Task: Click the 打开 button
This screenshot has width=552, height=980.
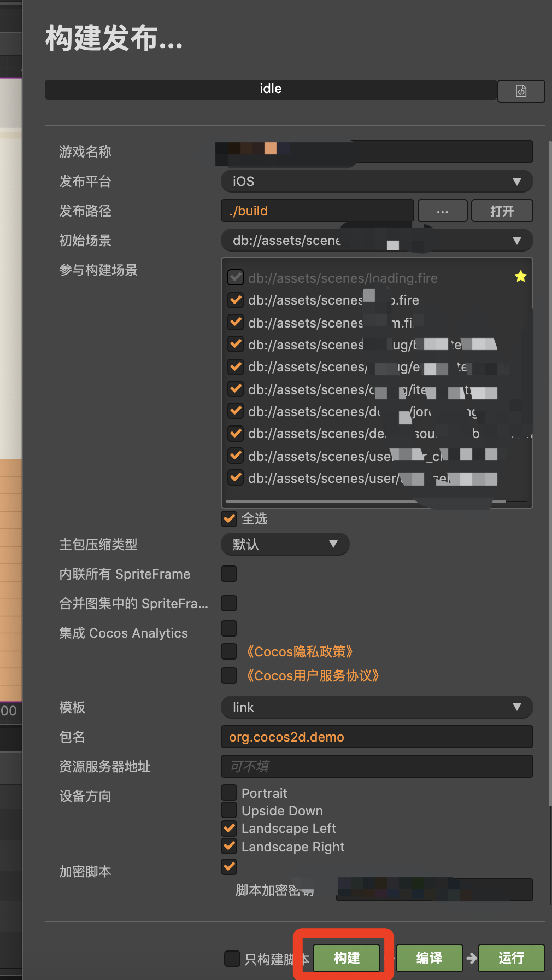Action: [502, 211]
